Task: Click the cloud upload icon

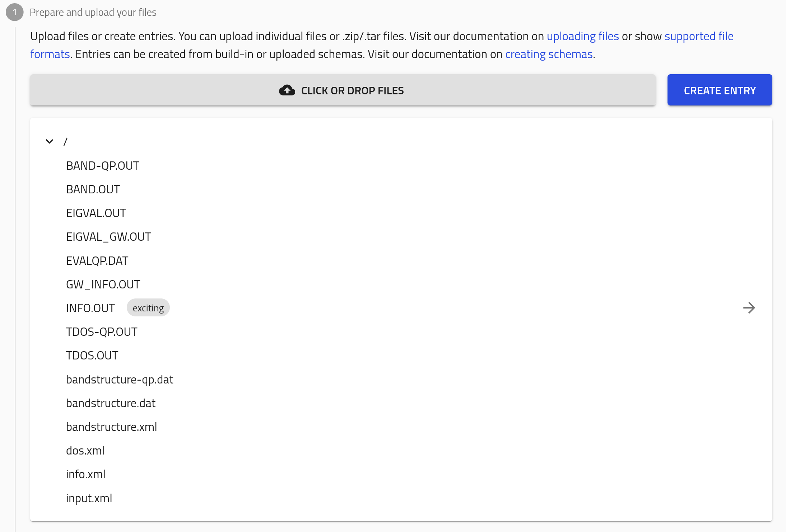Action: (x=287, y=90)
